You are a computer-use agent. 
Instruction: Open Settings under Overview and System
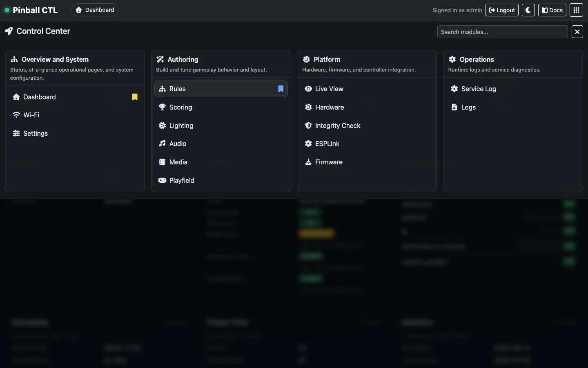pos(35,133)
